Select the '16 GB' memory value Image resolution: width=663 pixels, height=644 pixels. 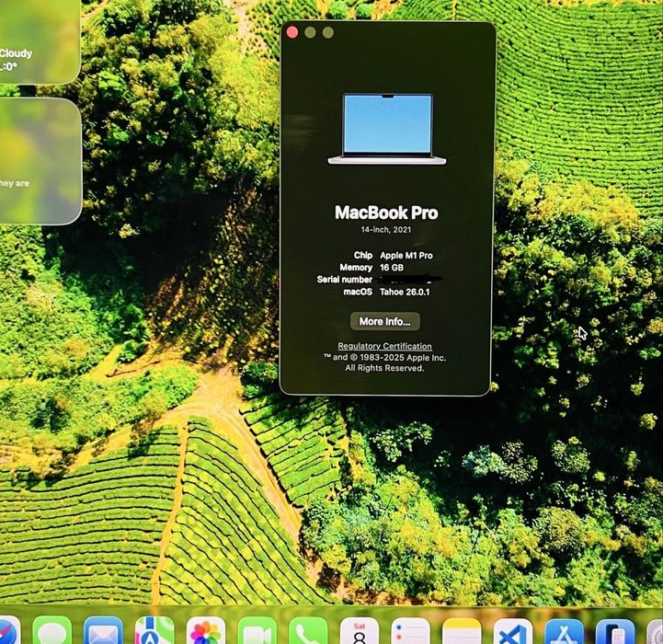pyautogui.click(x=392, y=268)
